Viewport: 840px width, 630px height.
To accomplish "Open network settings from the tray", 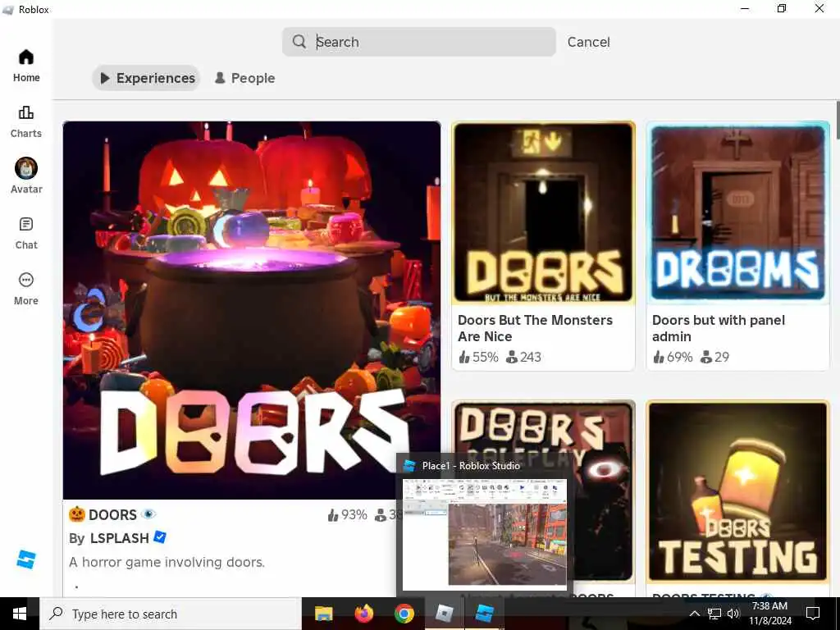I will (x=714, y=614).
